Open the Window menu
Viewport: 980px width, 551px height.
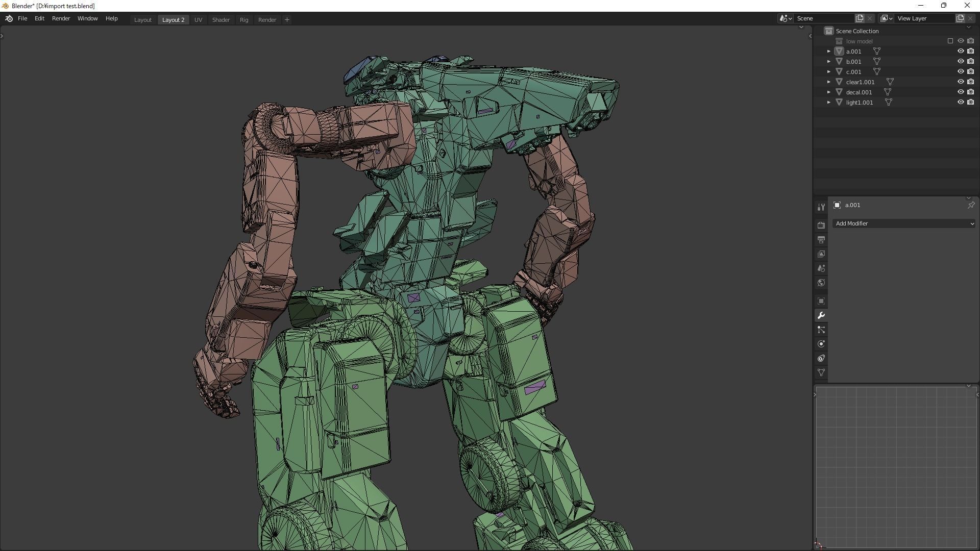point(87,18)
